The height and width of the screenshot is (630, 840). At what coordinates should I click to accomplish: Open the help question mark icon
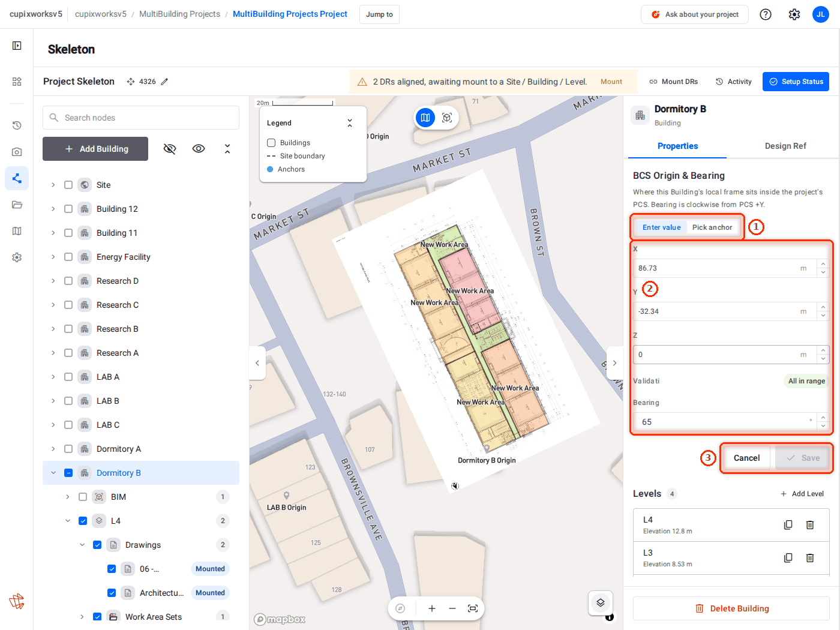pyautogui.click(x=766, y=14)
